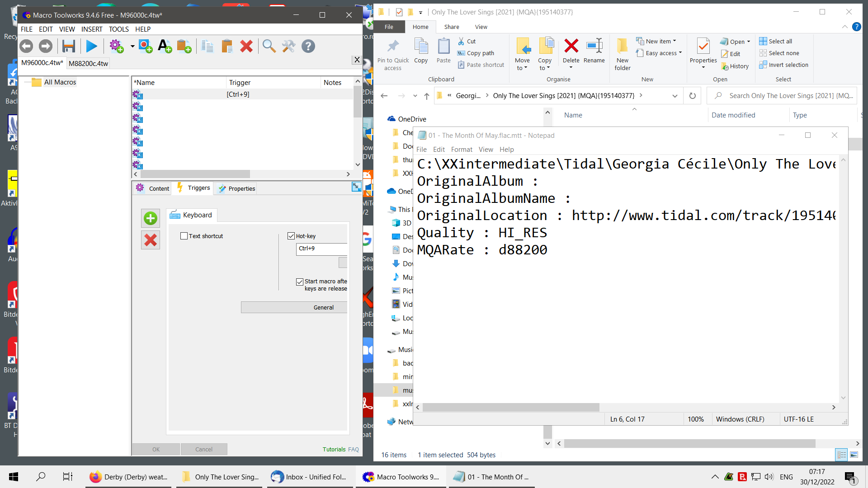The height and width of the screenshot is (488, 868).
Task: Open dropdown arrow next to new macro icon
Action: (x=132, y=46)
